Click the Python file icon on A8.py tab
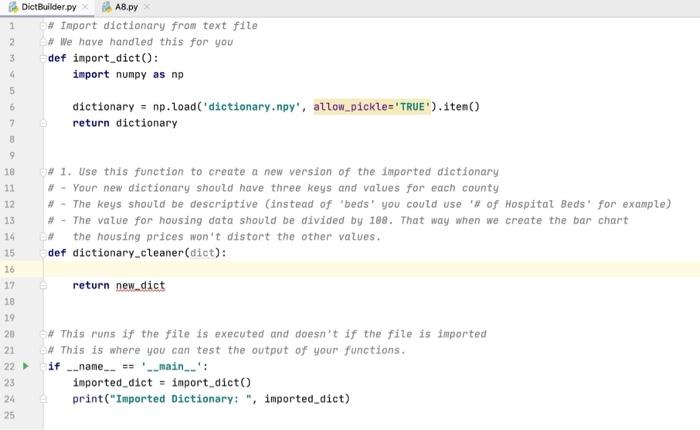 pos(107,7)
